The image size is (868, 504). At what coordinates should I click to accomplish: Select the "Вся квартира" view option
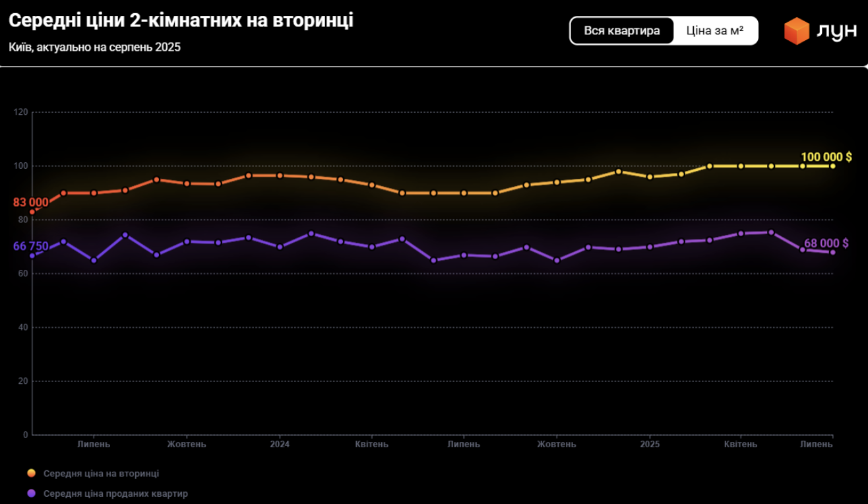click(621, 31)
